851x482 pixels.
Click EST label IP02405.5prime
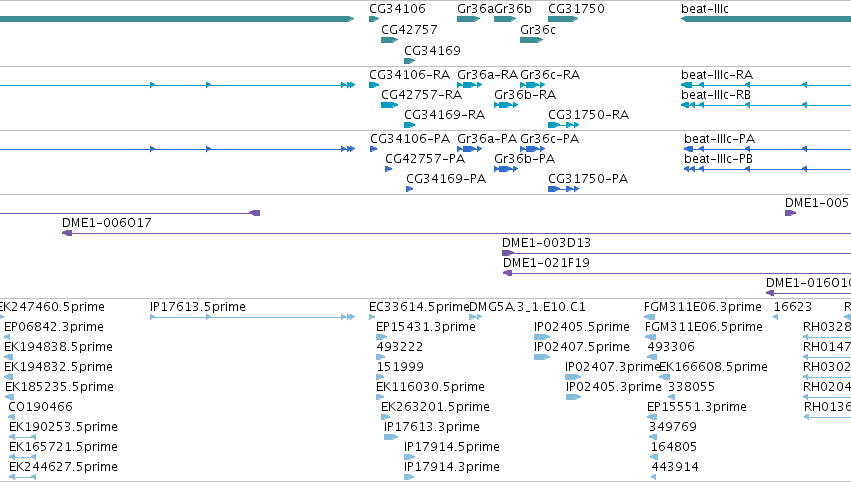pyautogui.click(x=582, y=327)
